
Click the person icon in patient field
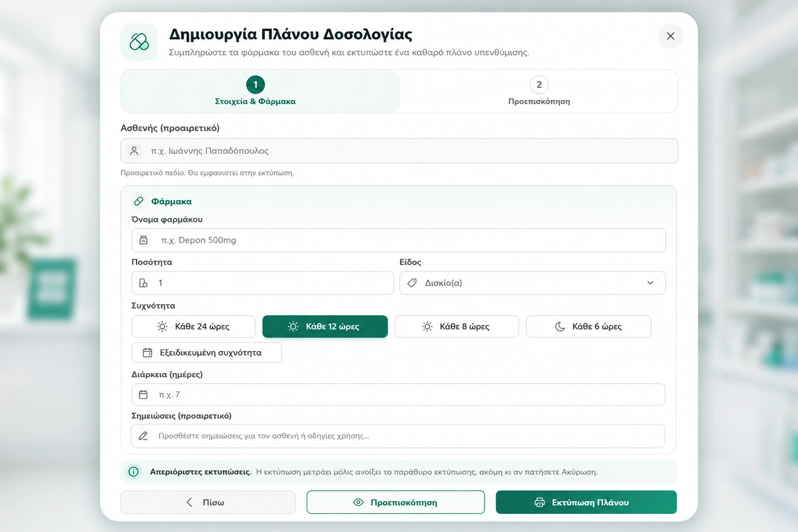point(134,151)
